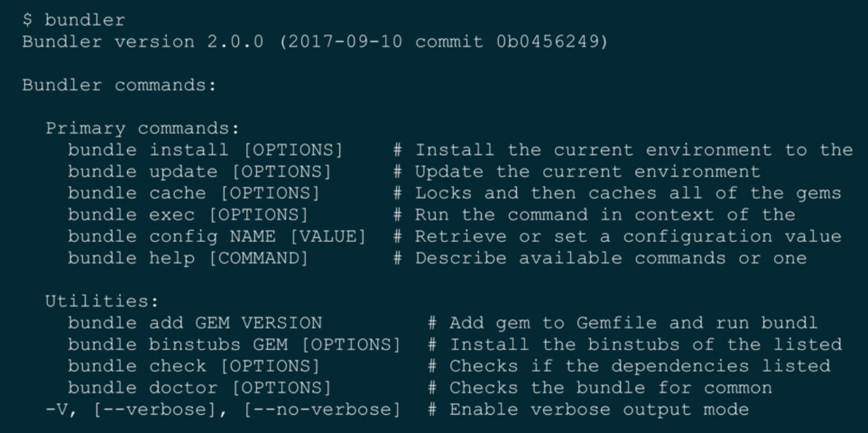Click the 'bundle help [COMMAND]' line
The image size is (868, 433).
[x=188, y=258]
